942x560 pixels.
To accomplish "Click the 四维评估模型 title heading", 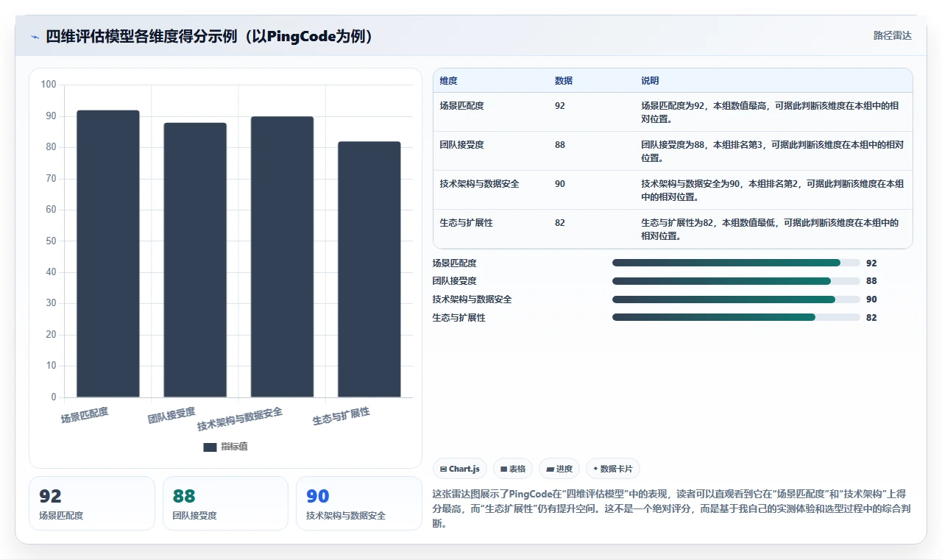I will click(x=210, y=36).
